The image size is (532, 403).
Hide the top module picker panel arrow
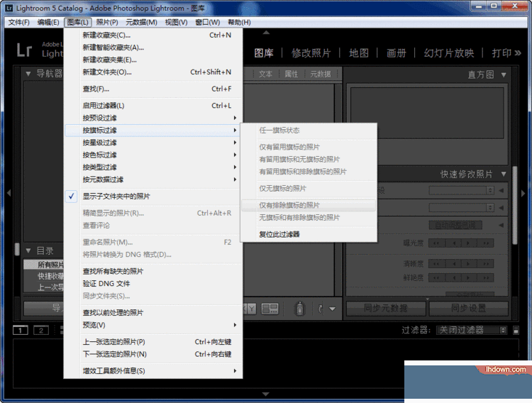pos(266,33)
